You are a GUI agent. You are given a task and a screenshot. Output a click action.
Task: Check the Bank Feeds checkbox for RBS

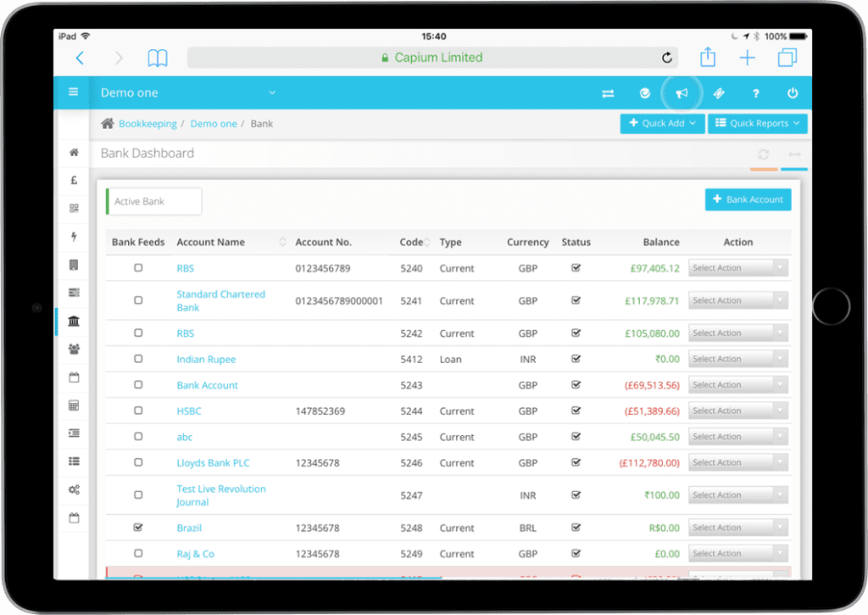pyautogui.click(x=138, y=267)
